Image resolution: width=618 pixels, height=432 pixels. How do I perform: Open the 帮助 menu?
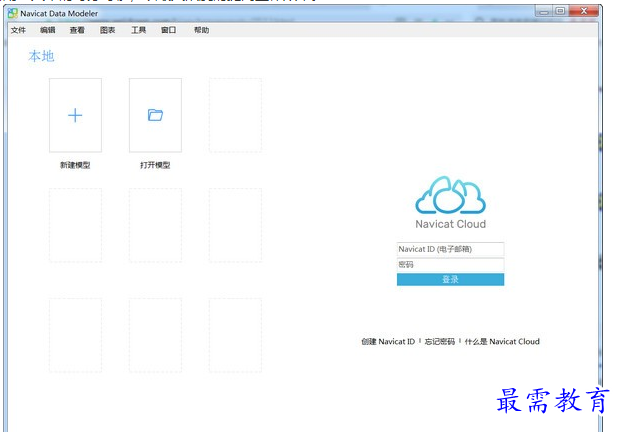pos(201,30)
